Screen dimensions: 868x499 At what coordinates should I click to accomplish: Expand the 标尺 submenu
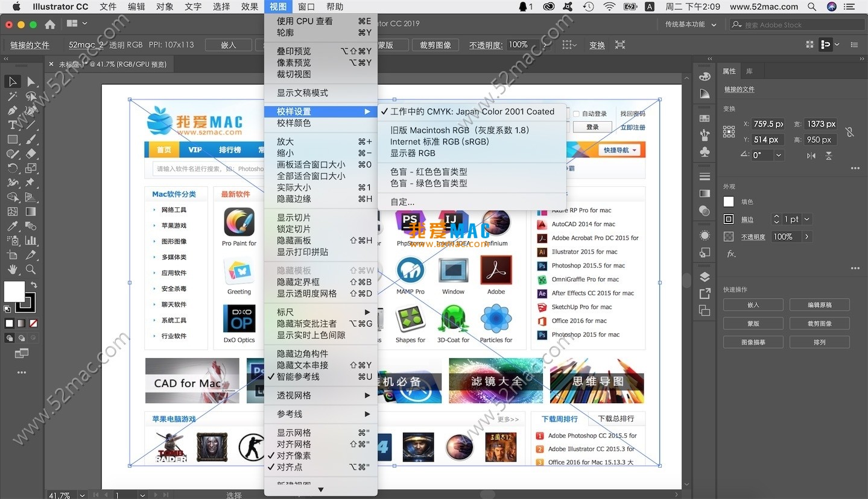321,312
